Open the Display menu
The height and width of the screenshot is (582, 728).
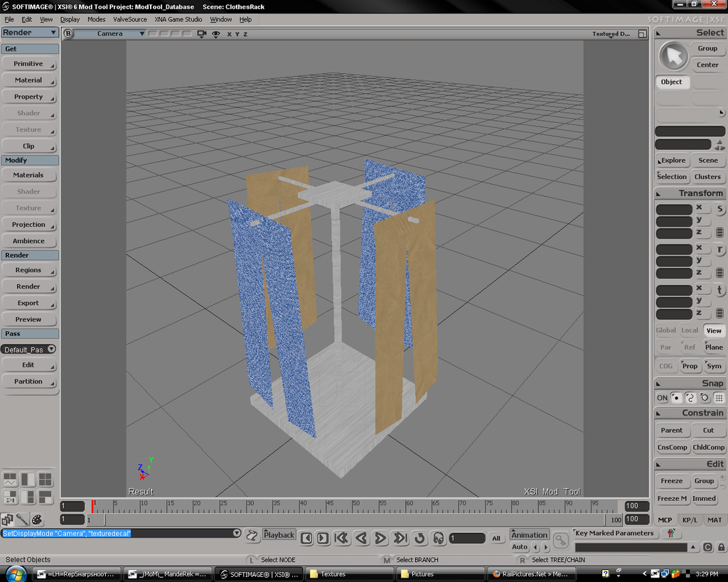click(70, 19)
